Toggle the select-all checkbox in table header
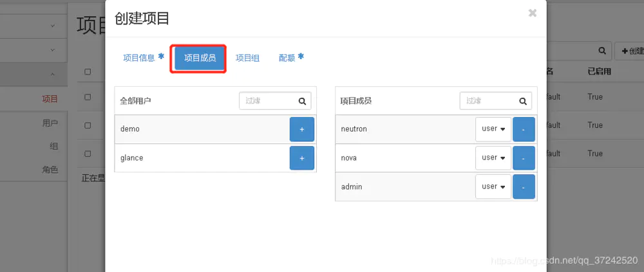This screenshot has height=272, width=644. pos(88,72)
